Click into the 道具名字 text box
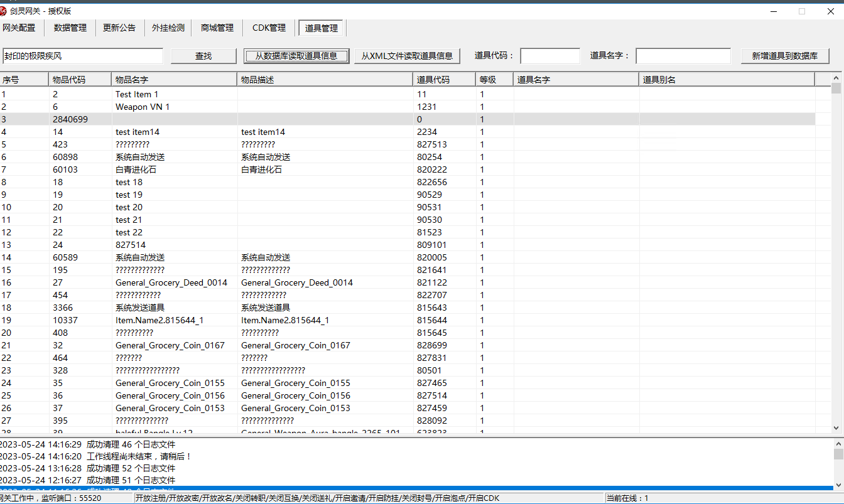The height and width of the screenshot is (504, 844). [x=683, y=56]
